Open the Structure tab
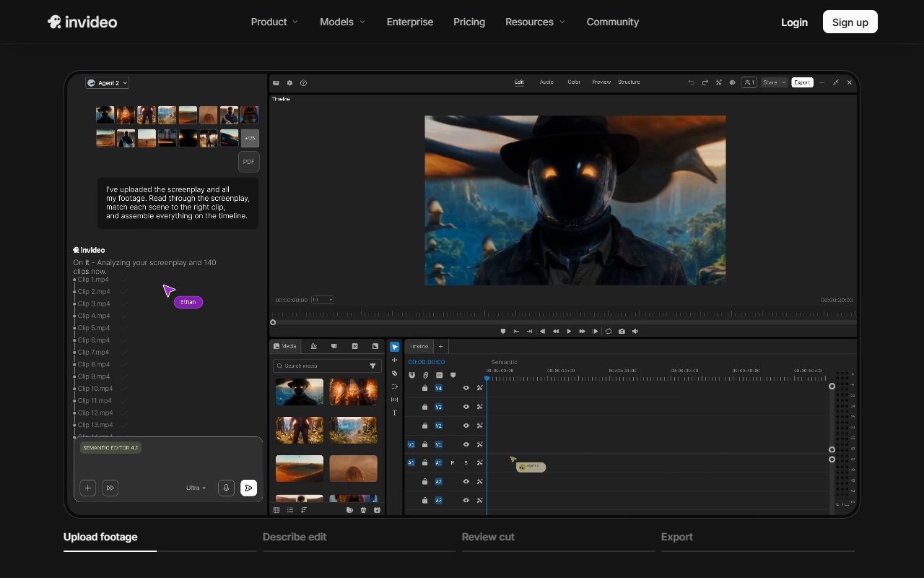The image size is (924, 578). (629, 82)
